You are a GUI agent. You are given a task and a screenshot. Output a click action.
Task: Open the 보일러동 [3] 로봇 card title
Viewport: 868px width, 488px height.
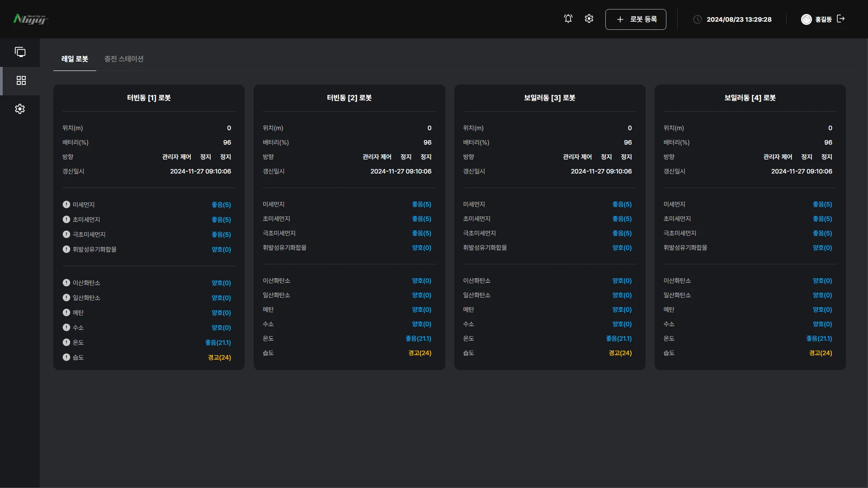[550, 98]
